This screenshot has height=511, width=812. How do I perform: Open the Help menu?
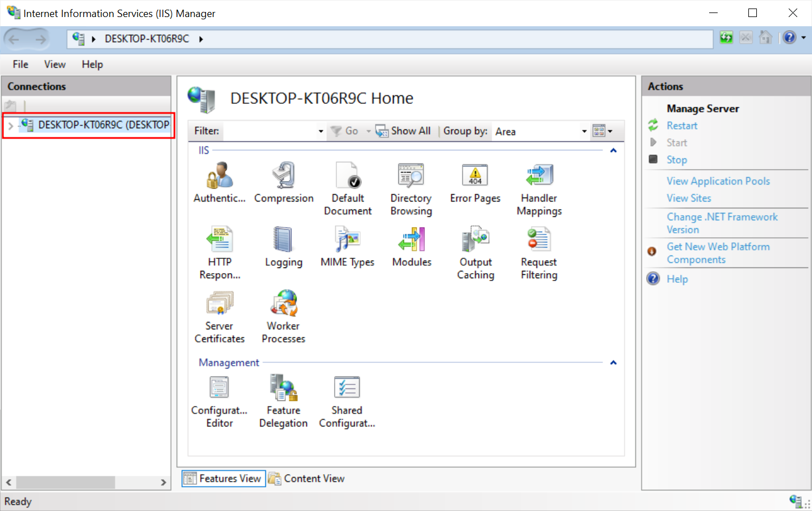point(92,64)
